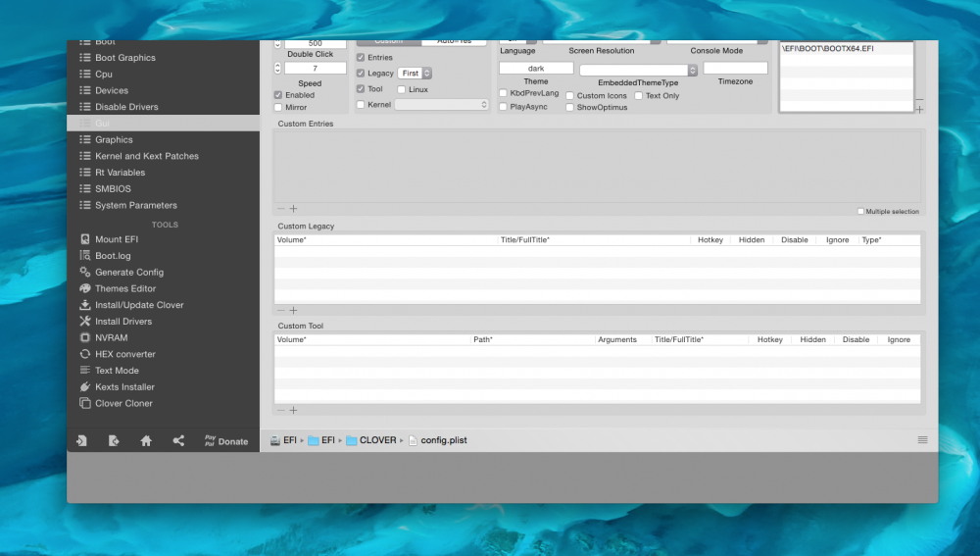Uncheck the Legacy checkbox
Viewport: 980px width, 556px height.
click(x=361, y=74)
